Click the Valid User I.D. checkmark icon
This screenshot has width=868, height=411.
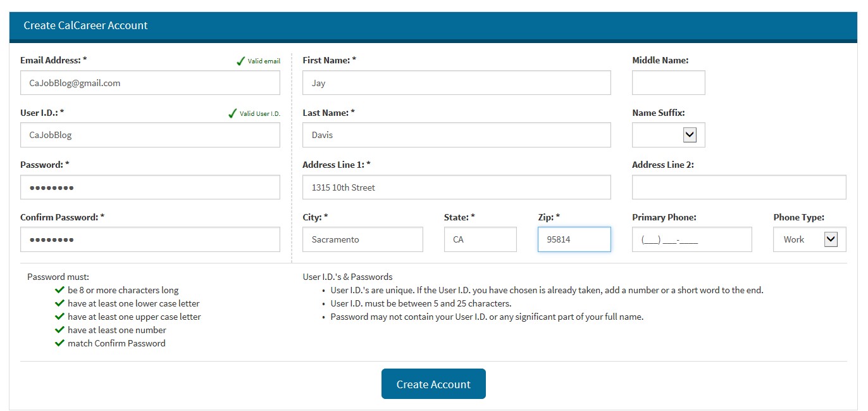(x=232, y=113)
